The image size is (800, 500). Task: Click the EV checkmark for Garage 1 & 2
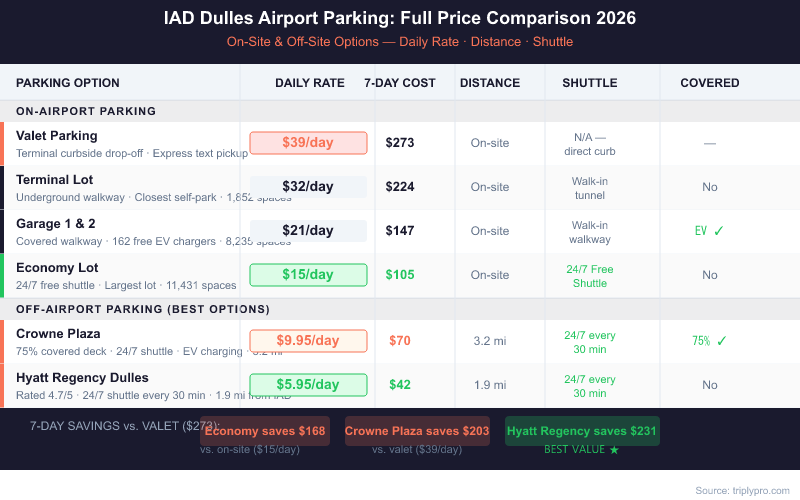tap(709, 231)
